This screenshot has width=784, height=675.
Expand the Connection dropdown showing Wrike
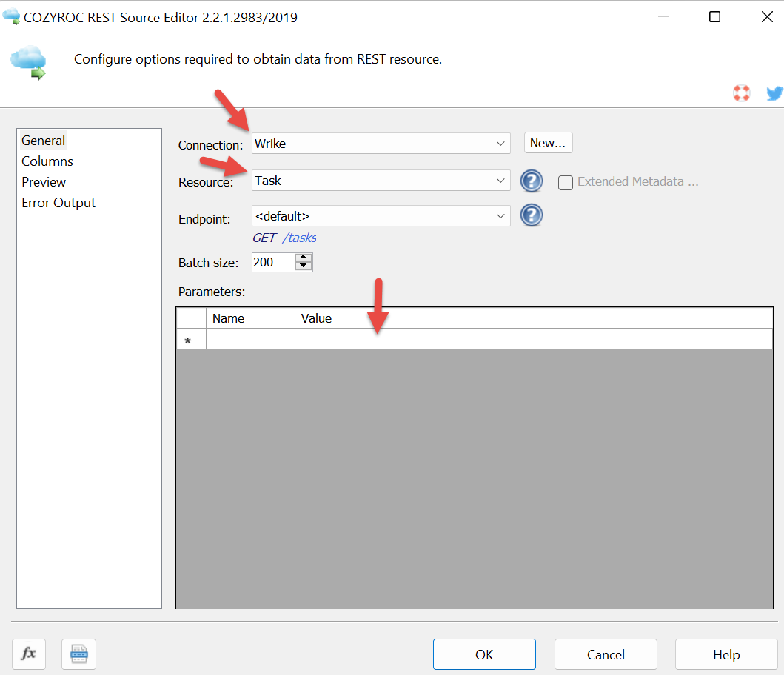pos(500,144)
